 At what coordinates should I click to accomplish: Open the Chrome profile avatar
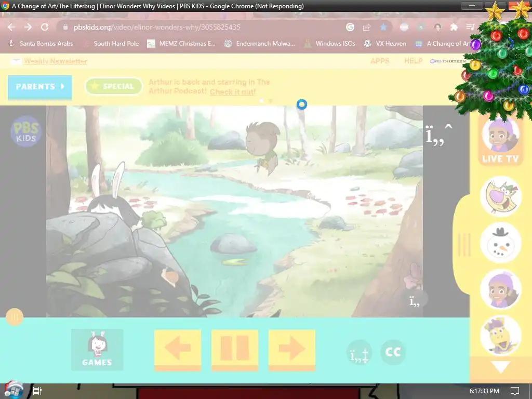[437, 27]
